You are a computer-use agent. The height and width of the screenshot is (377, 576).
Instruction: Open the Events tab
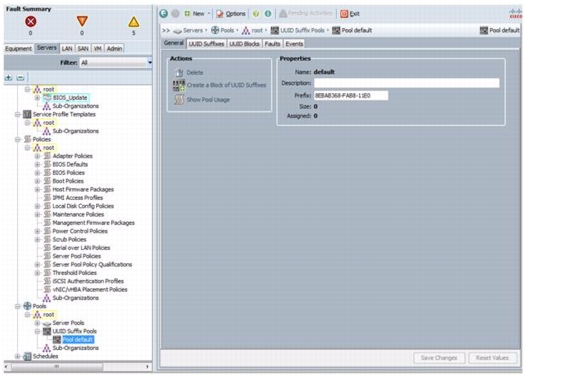point(294,44)
